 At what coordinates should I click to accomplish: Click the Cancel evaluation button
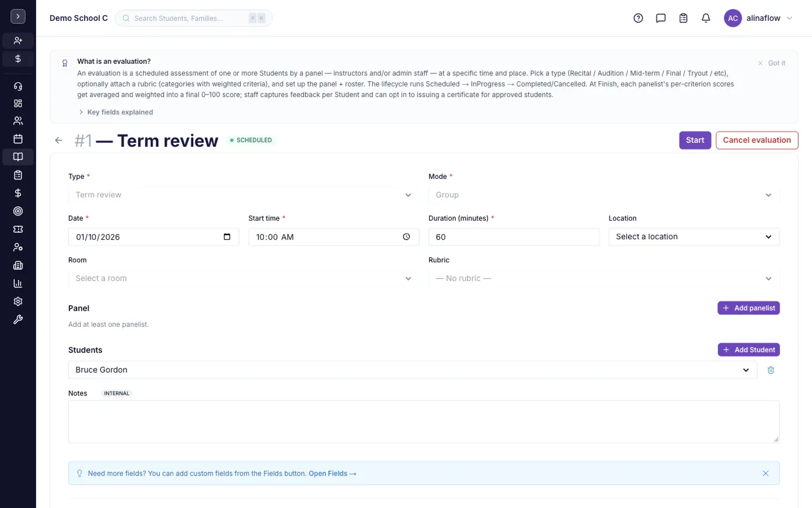coord(757,140)
